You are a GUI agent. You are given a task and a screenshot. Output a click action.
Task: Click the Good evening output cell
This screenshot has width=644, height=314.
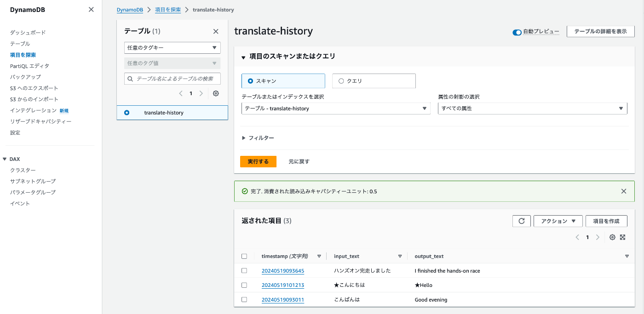(x=431, y=300)
